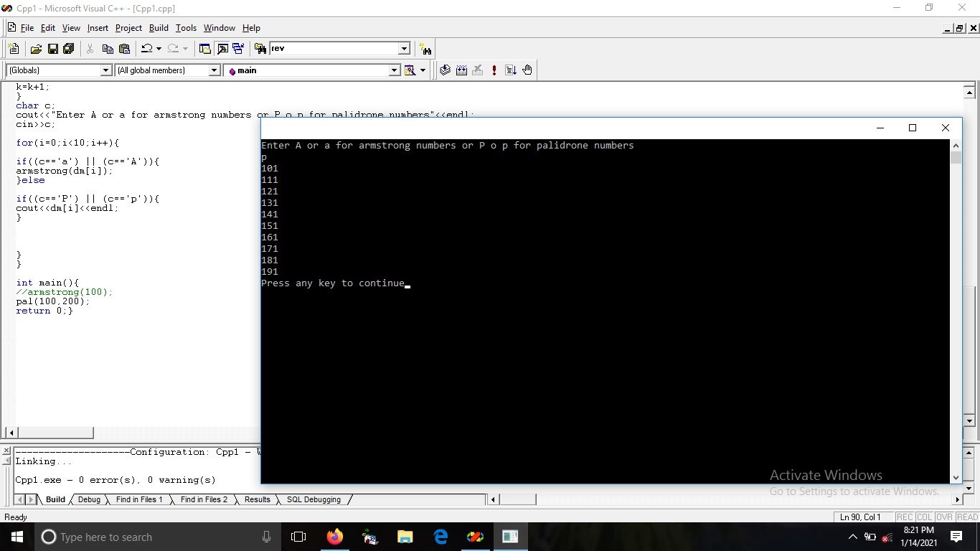This screenshot has height=551, width=980.
Task: Open the Window List icon
Action: [x=237, y=49]
